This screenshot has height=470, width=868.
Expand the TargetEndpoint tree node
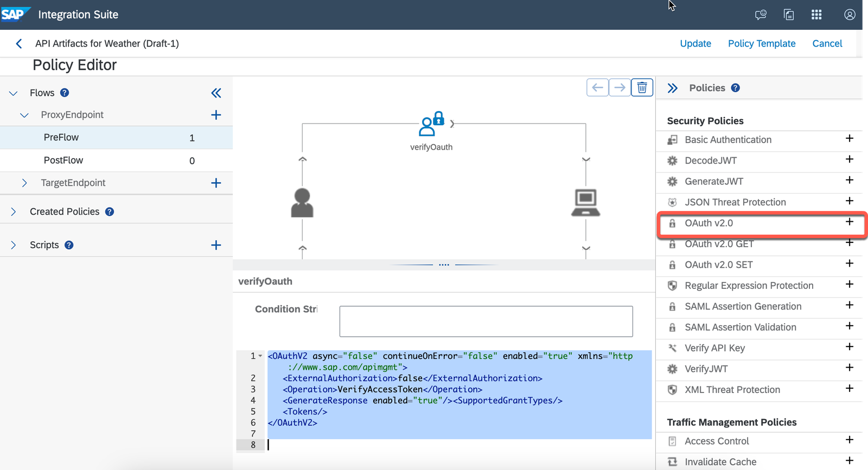pyautogui.click(x=24, y=183)
